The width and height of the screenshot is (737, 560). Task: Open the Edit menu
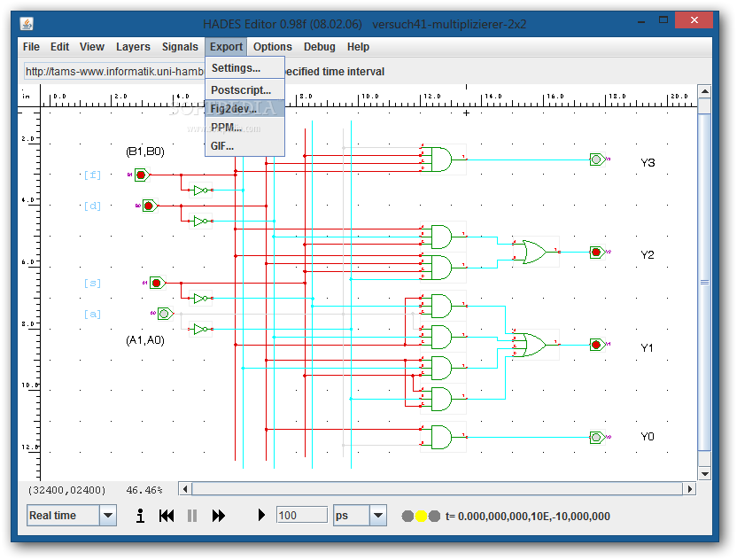click(x=59, y=47)
